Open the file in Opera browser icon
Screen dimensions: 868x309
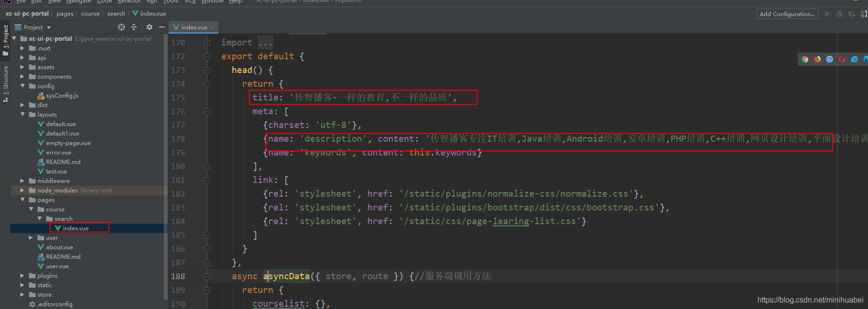point(842,59)
